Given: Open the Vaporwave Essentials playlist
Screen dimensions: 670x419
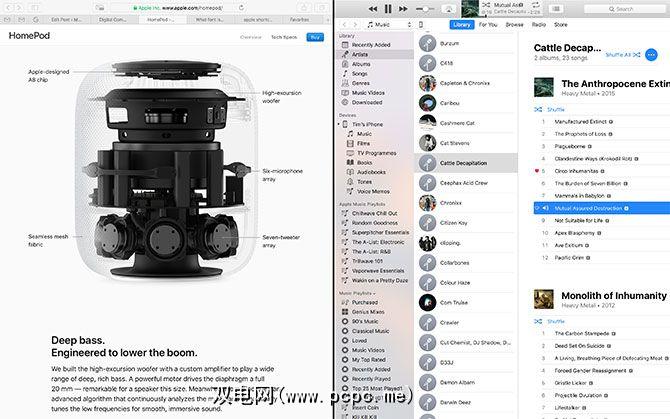Looking at the screenshot, I should [376, 271].
